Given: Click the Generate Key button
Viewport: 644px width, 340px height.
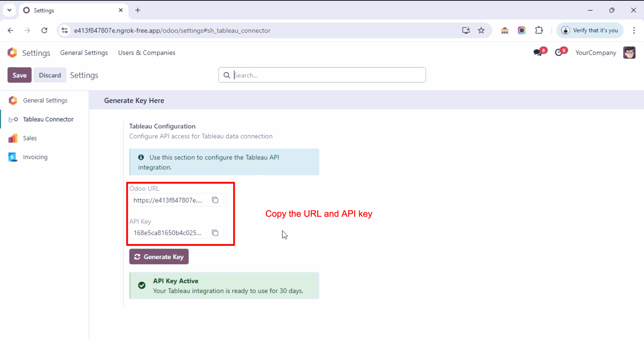Looking at the screenshot, I should click(159, 257).
